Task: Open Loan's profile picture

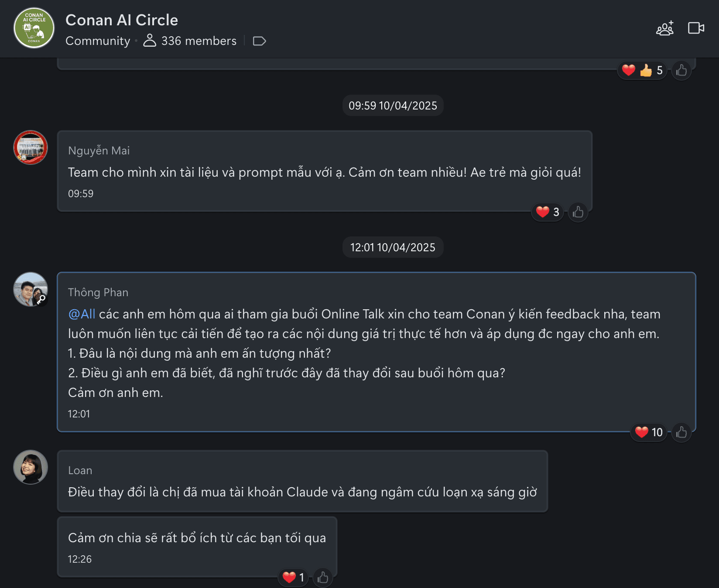Action: pyautogui.click(x=31, y=467)
